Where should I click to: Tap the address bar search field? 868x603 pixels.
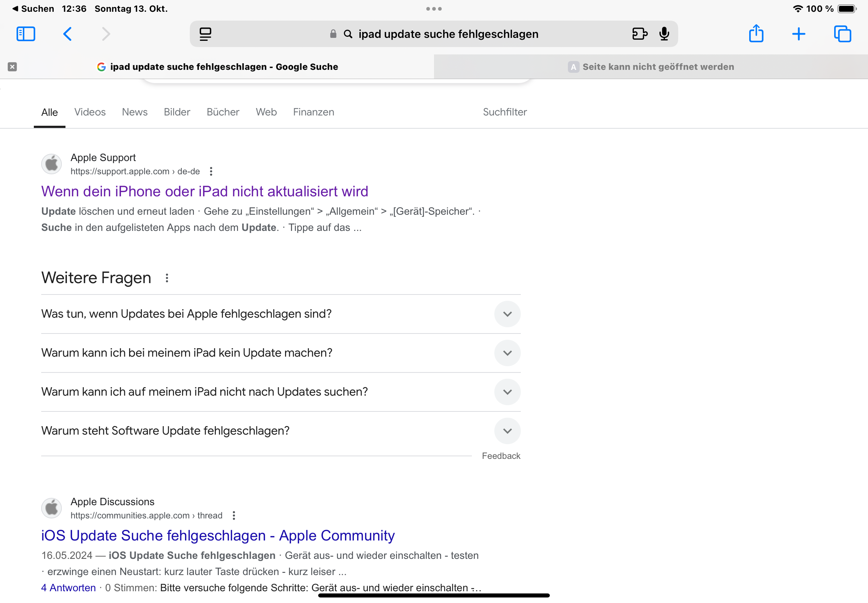[448, 34]
